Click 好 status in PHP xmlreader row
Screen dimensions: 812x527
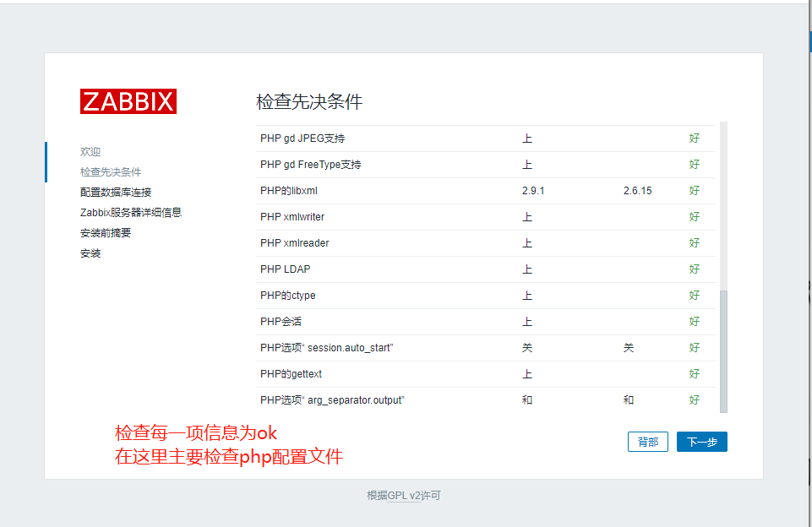tap(695, 242)
